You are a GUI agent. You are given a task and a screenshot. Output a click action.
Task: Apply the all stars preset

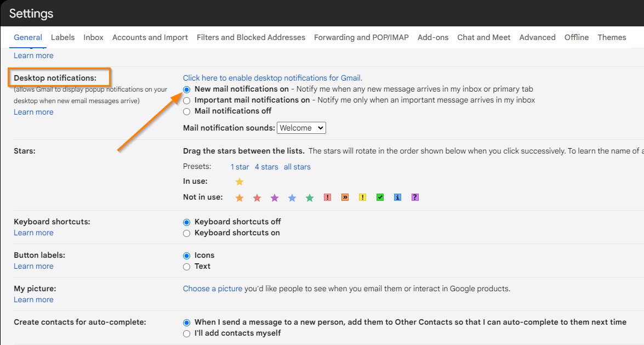[297, 167]
